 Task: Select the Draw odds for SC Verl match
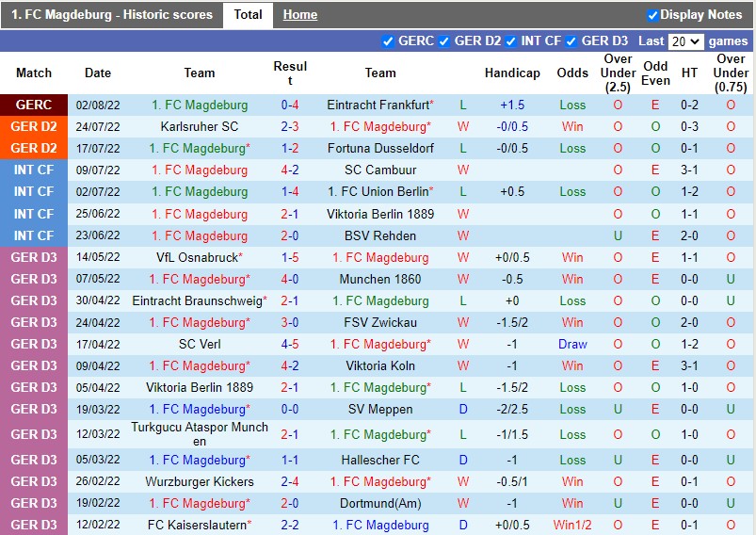[572, 345]
